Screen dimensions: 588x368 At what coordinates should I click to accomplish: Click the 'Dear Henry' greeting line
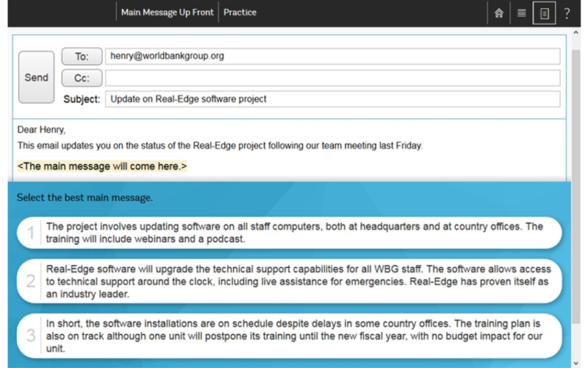coord(41,130)
